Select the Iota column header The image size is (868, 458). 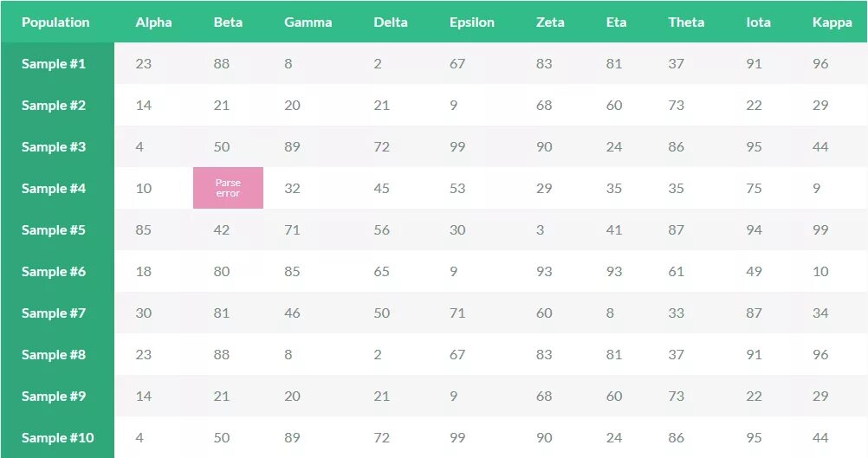pyautogui.click(x=758, y=23)
